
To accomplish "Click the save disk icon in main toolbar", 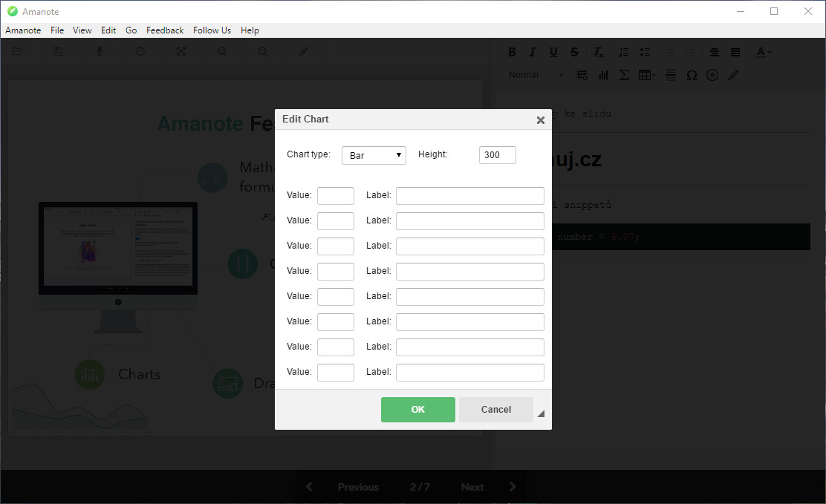I will coord(59,52).
